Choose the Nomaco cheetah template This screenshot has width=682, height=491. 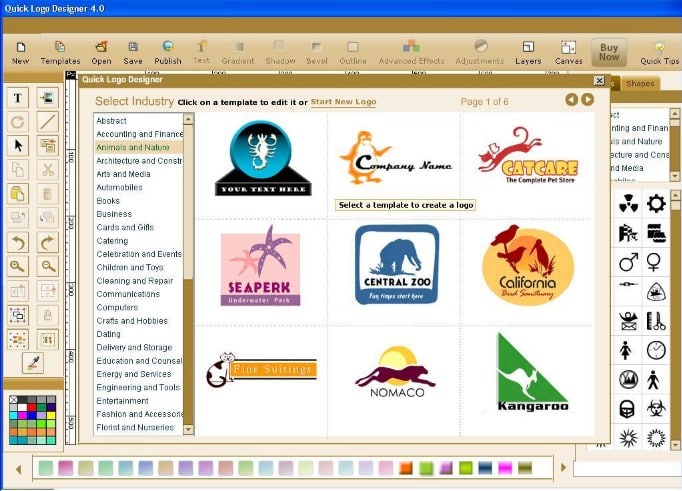tap(396, 372)
